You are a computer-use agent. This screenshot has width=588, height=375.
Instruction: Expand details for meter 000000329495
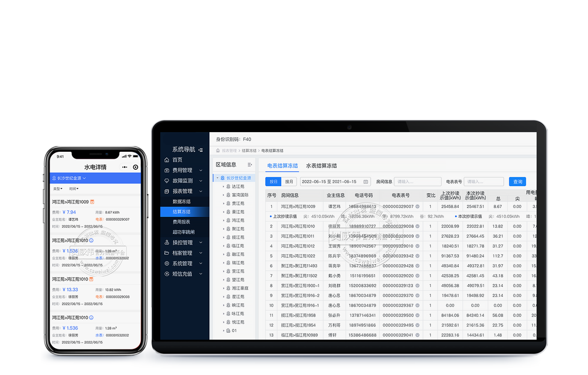click(417, 325)
